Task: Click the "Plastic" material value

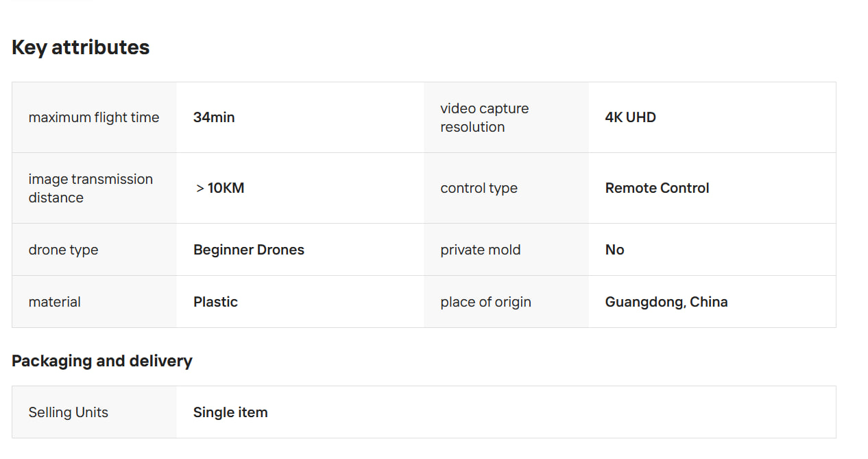Action: pyautogui.click(x=215, y=302)
